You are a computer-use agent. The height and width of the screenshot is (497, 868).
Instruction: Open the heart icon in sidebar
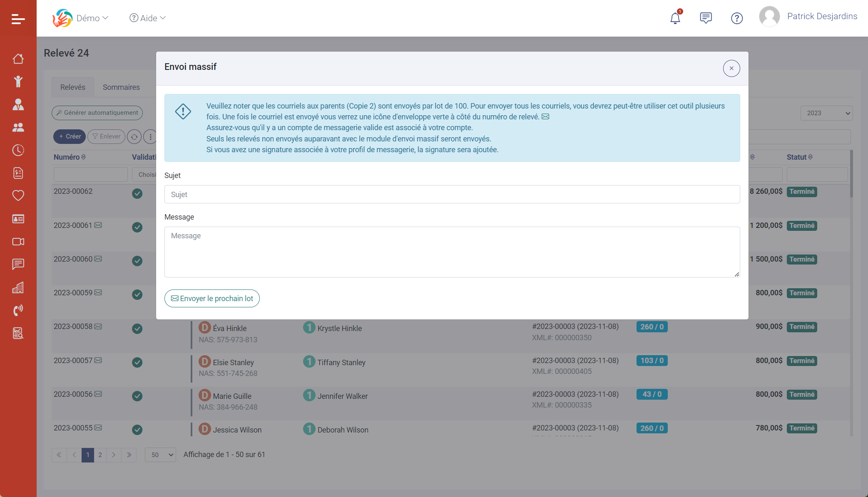[18, 195]
